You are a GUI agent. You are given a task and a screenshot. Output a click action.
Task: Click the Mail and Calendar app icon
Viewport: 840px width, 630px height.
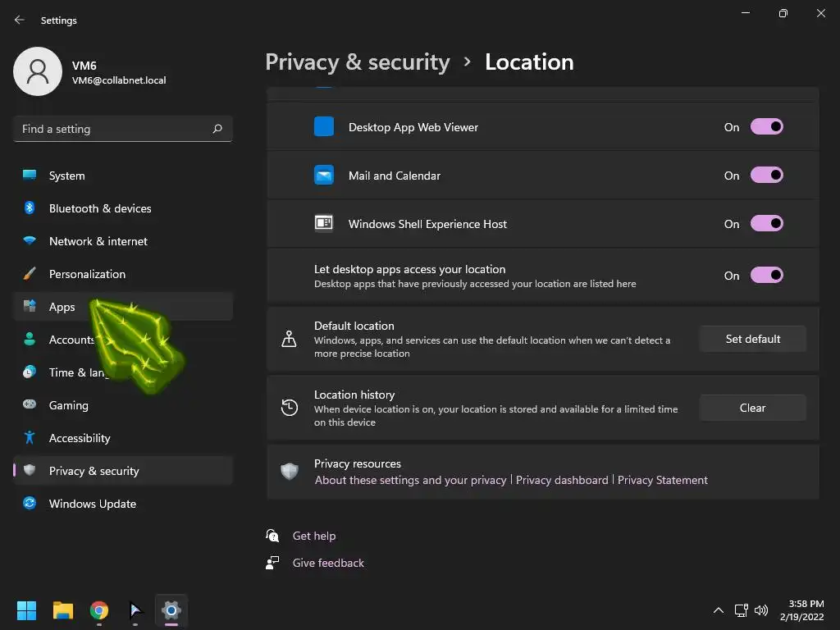click(324, 176)
